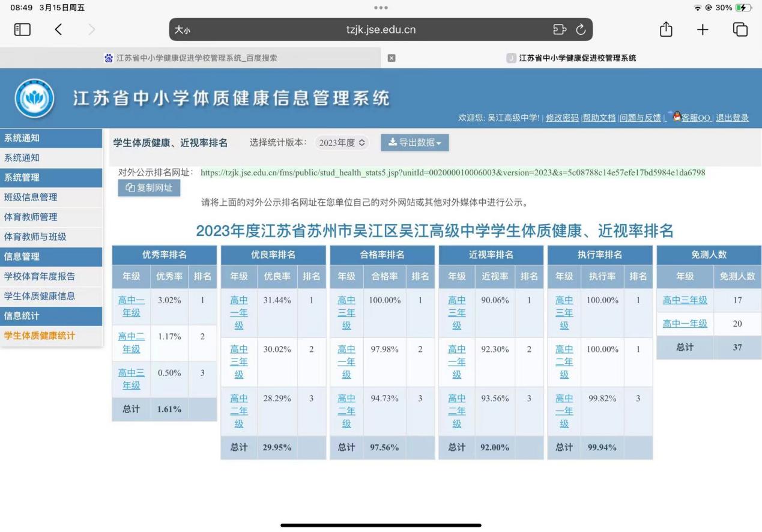This screenshot has width=762, height=532.
Task: Open 高中三年级 link in 优良率排名 table
Action: 239,361
